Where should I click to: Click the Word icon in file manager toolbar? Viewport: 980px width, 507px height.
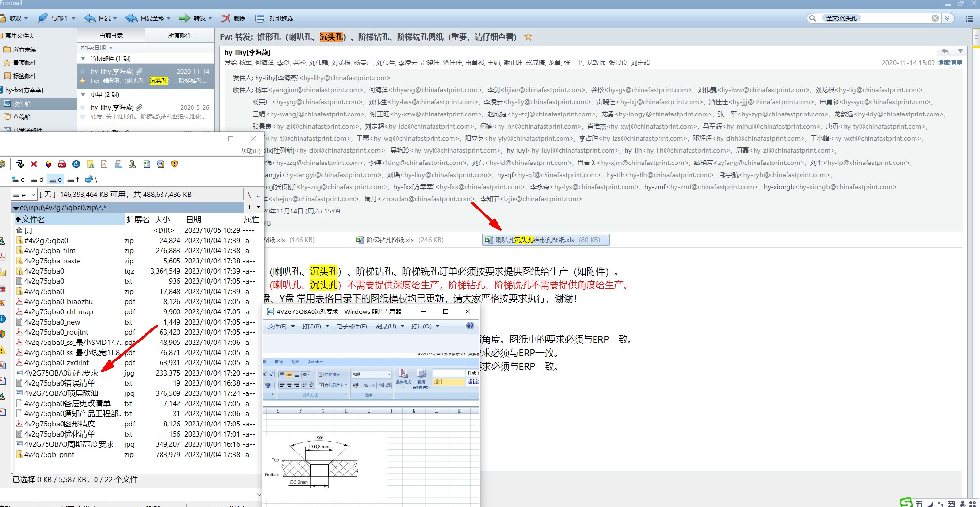point(161,164)
